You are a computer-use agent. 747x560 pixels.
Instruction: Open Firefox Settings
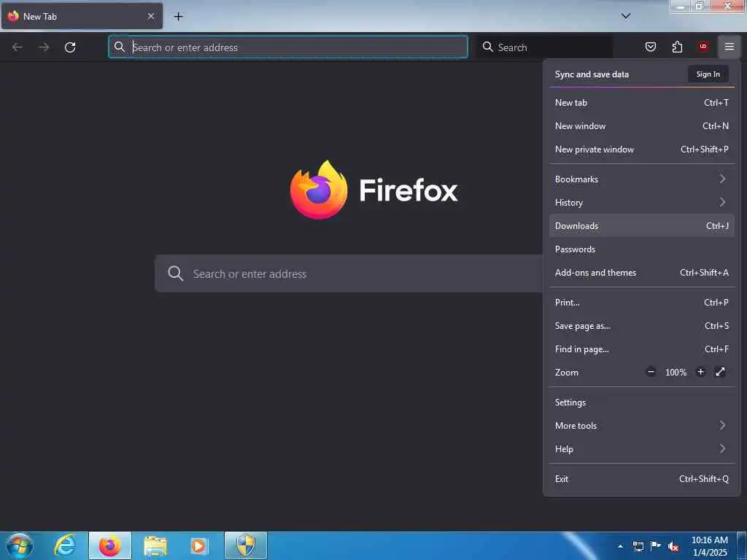tap(642, 402)
